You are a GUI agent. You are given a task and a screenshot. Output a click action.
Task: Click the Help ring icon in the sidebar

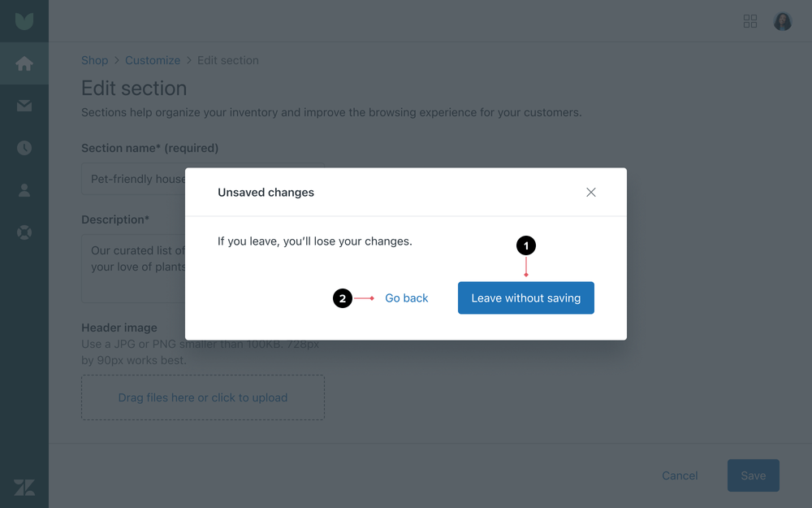click(24, 232)
